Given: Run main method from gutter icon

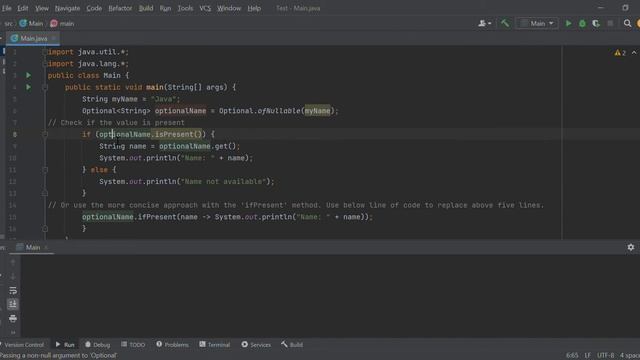Looking at the screenshot, I should pos(28,87).
